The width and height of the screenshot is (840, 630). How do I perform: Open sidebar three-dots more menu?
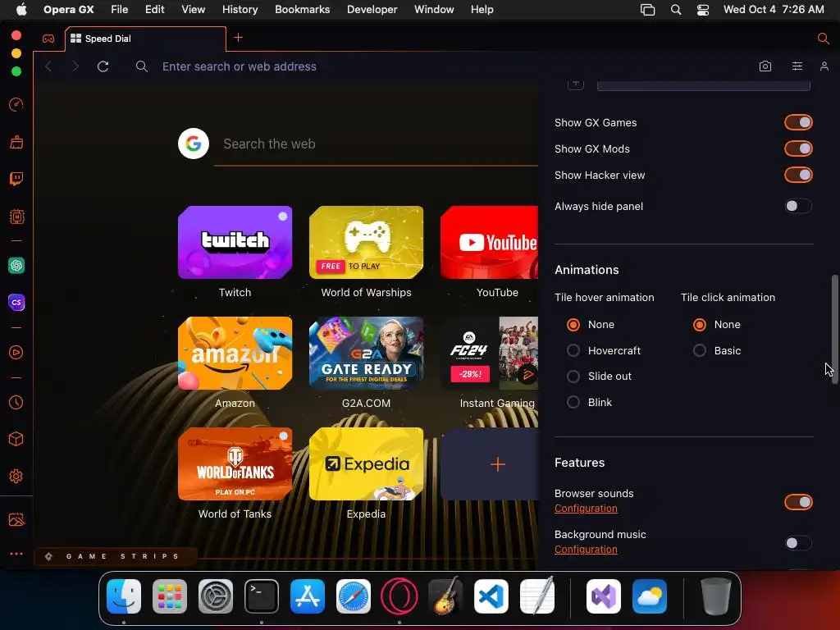pyautogui.click(x=16, y=554)
